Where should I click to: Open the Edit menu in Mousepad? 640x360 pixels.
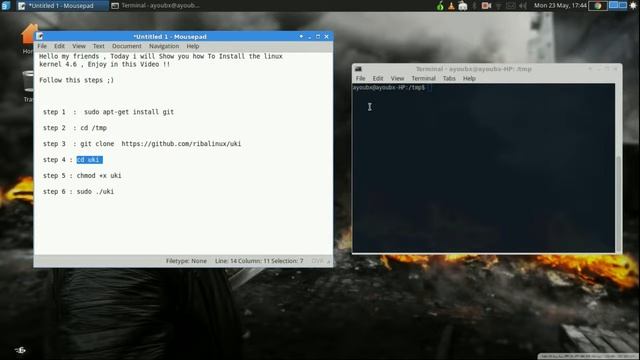tap(59, 46)
